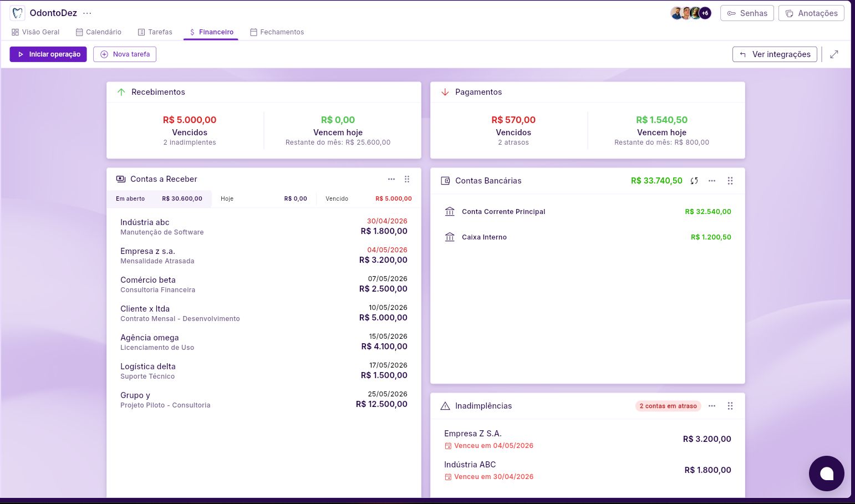Select the Vencido filter tab
This screenshot has height=504, width=855.
click(369, 198)
